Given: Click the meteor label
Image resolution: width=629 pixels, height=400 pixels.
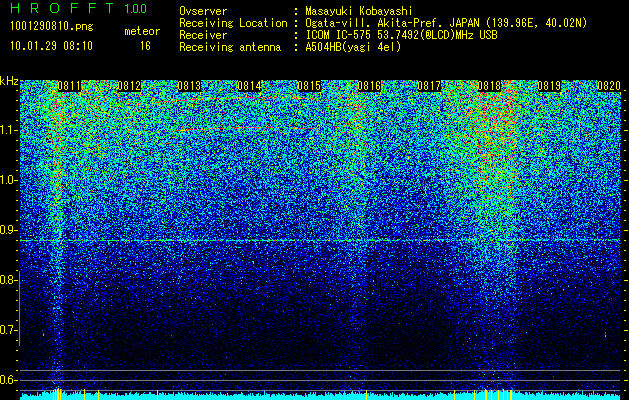Looking at the screenshot, I should click(142, 31).
